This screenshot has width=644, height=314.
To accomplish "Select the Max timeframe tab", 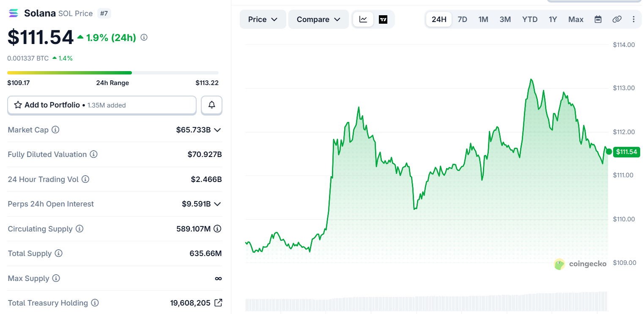I will [x=576, y=19].
